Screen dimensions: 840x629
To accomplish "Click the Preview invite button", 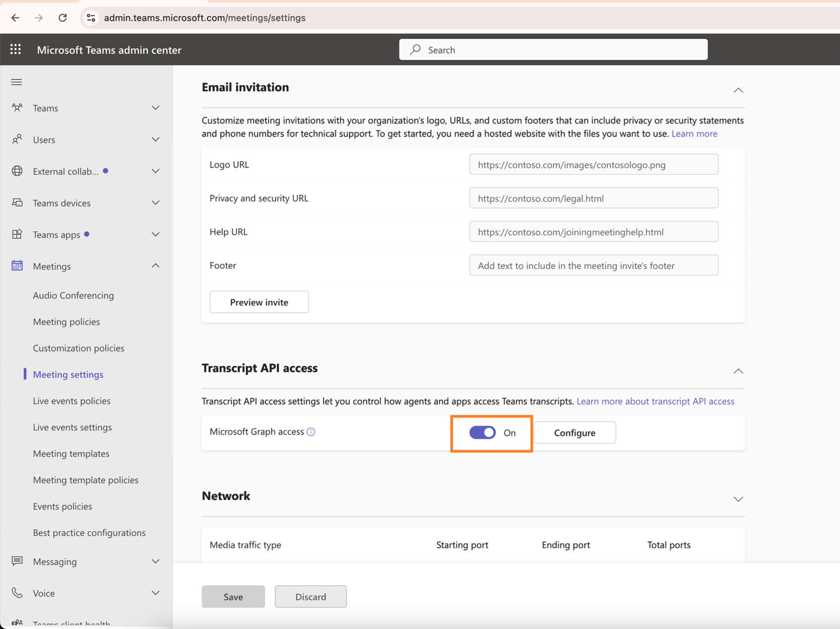I will tap(259, 302).
